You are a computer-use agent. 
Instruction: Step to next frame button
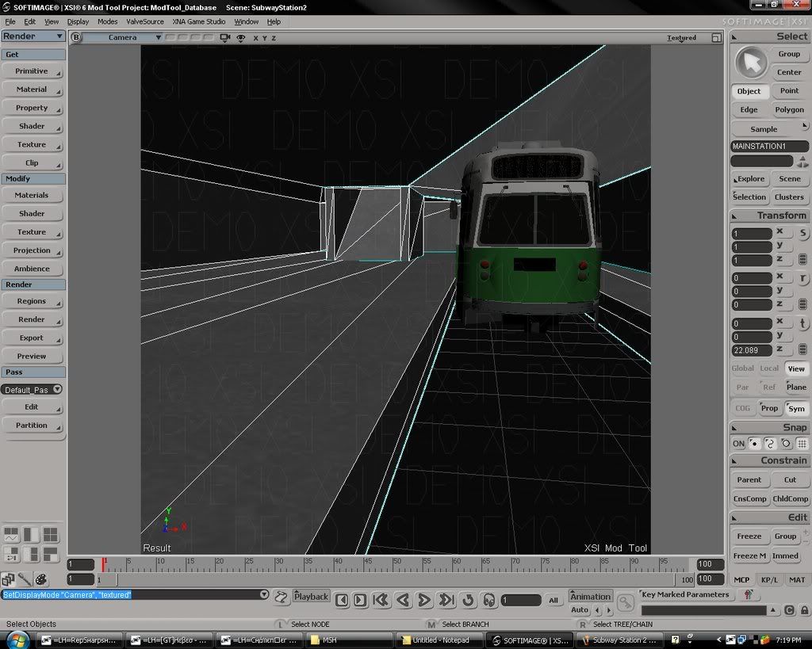[361, 601]
